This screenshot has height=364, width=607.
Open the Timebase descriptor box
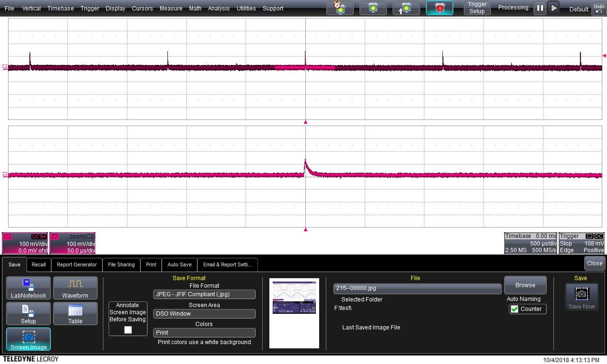coord(531,243)
